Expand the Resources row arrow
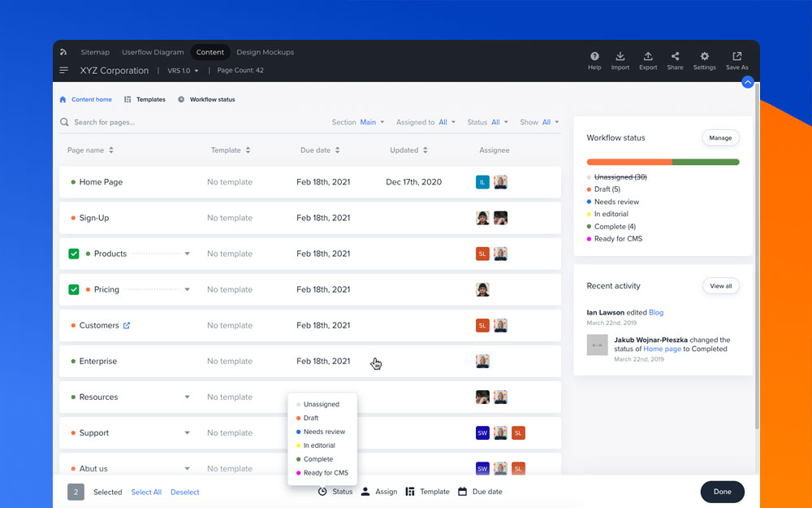This screenshot has width=812, height=508. [187, 397]
